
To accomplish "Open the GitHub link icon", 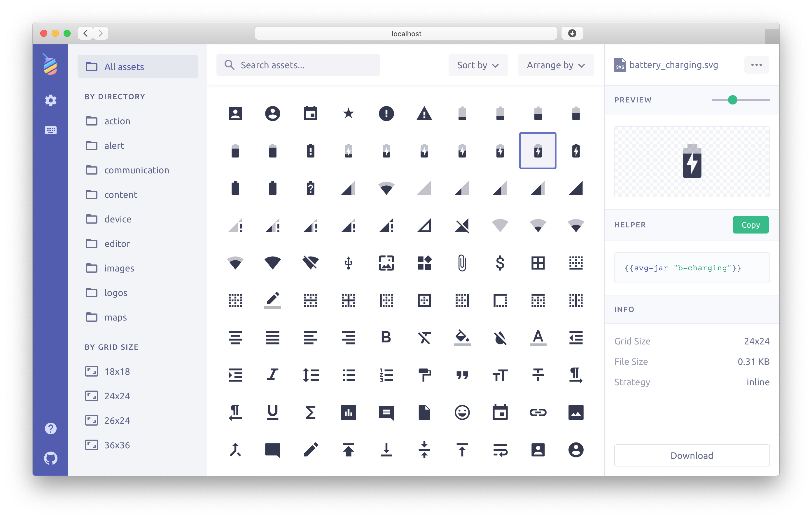I will click(x=50, y=458).
